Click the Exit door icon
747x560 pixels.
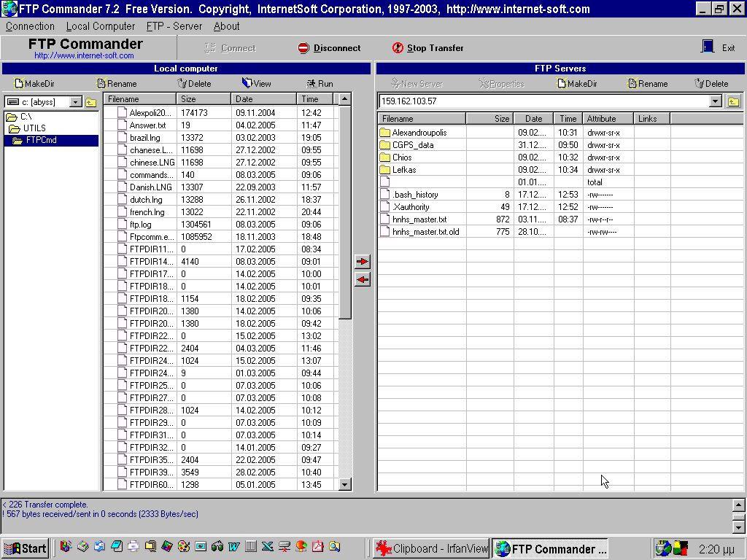708,47
